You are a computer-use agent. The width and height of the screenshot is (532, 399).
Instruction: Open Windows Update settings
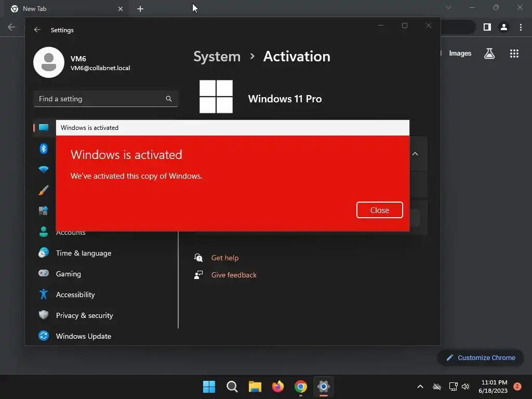click(84, 336)
